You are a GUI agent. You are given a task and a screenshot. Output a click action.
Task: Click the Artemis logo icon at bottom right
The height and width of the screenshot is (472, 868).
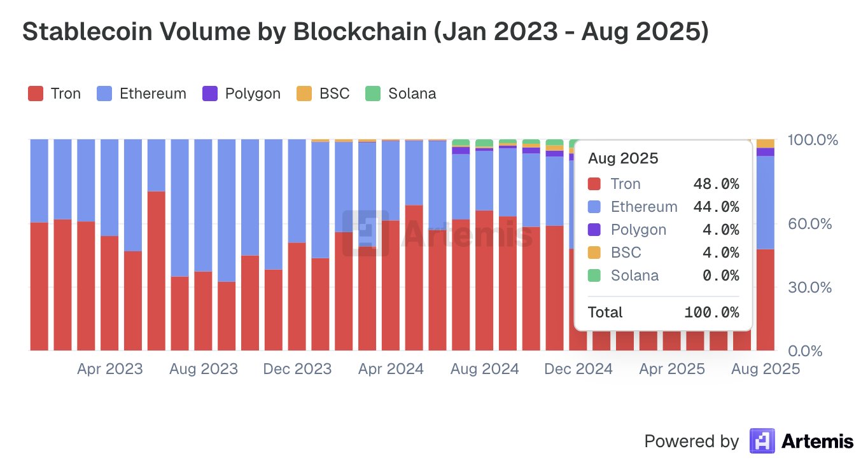pos(762,441)
